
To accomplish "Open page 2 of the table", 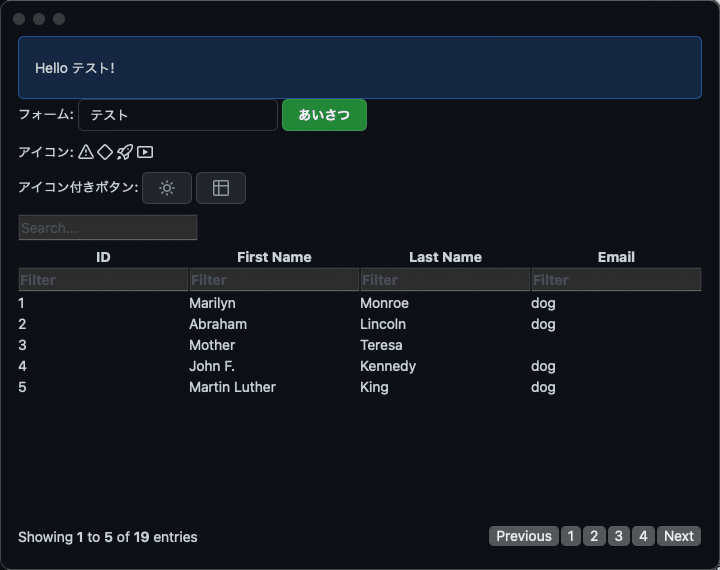I will coord(594,536).
